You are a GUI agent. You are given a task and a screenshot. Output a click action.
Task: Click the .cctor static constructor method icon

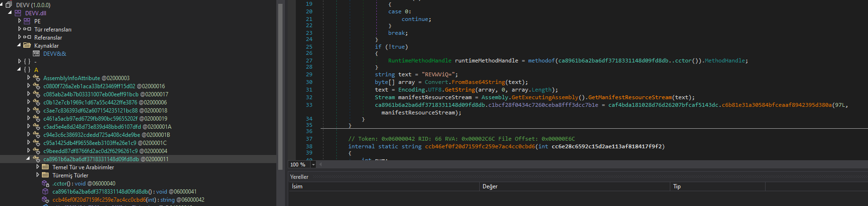(x=46, y=184)
